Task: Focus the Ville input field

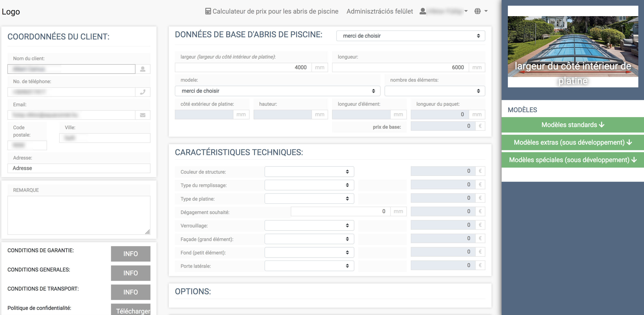Action: 105,138
